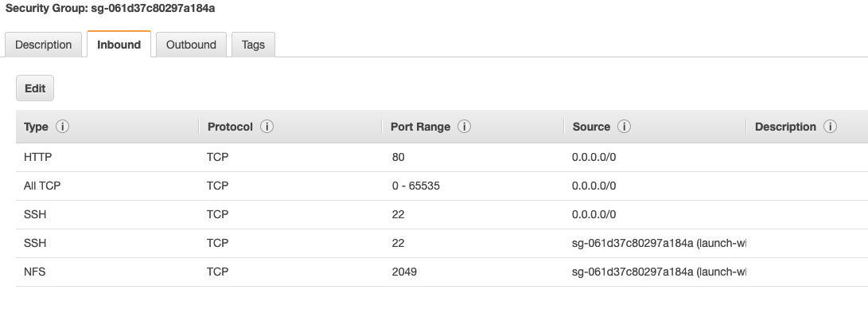Select the Inbound tab
This screenshot has height=321, width=868.
[119, 45]
